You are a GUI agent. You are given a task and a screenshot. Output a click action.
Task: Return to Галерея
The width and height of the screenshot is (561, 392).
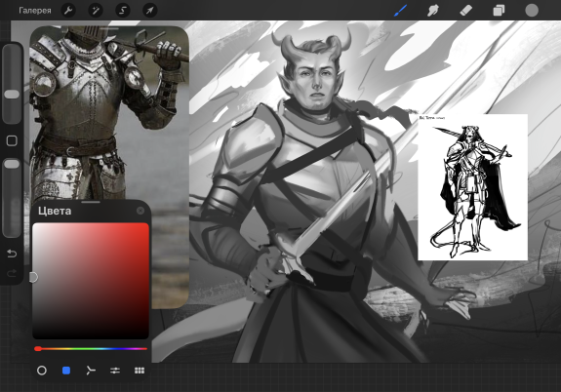[x=35, y=11]
